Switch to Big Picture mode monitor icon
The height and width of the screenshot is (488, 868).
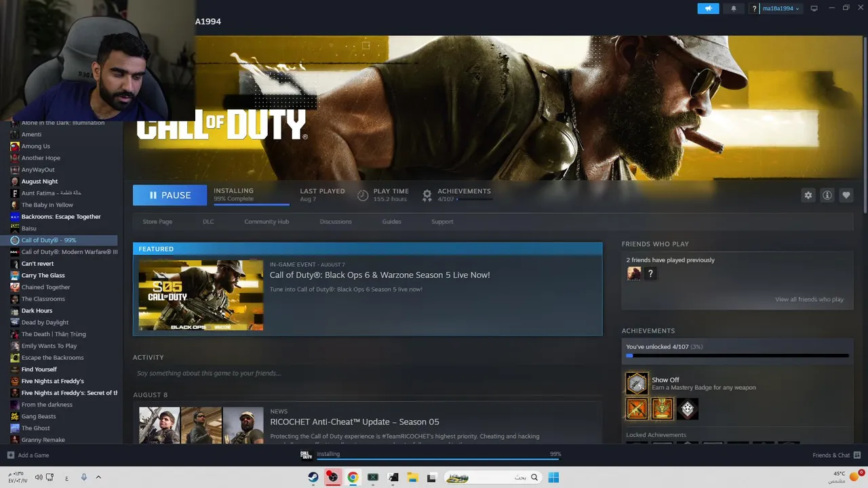coord(814,8)
